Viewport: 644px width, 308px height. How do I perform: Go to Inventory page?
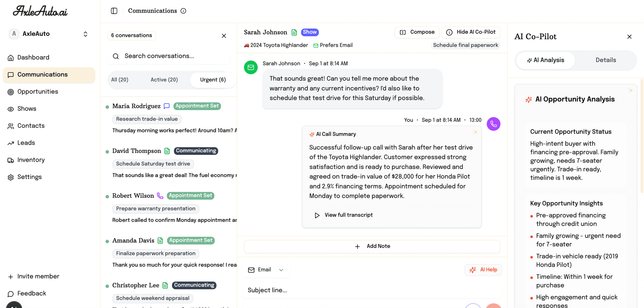pyautogui.click(x=31, y=160)
